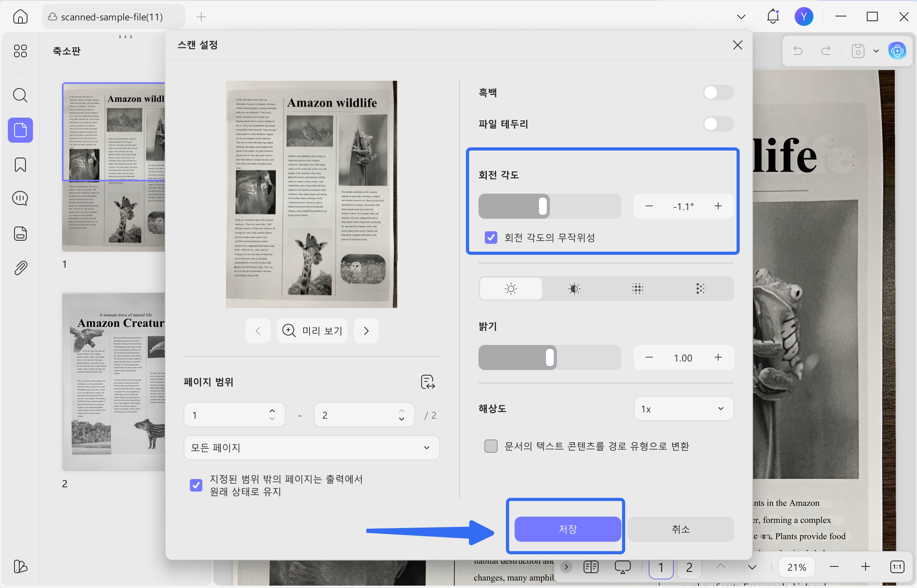Select page 2 thumbnail
Screen dimensions: 917x588
point(113,382)
